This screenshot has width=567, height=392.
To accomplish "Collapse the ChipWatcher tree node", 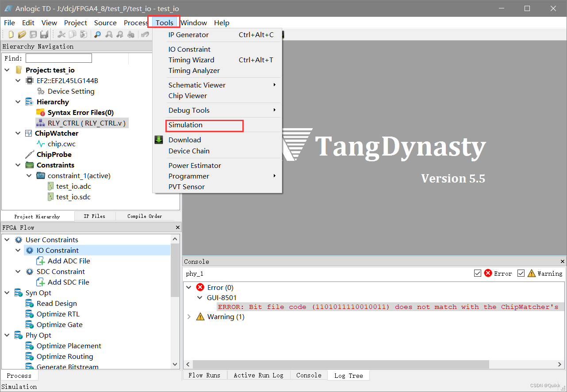I will click(18, 133).
